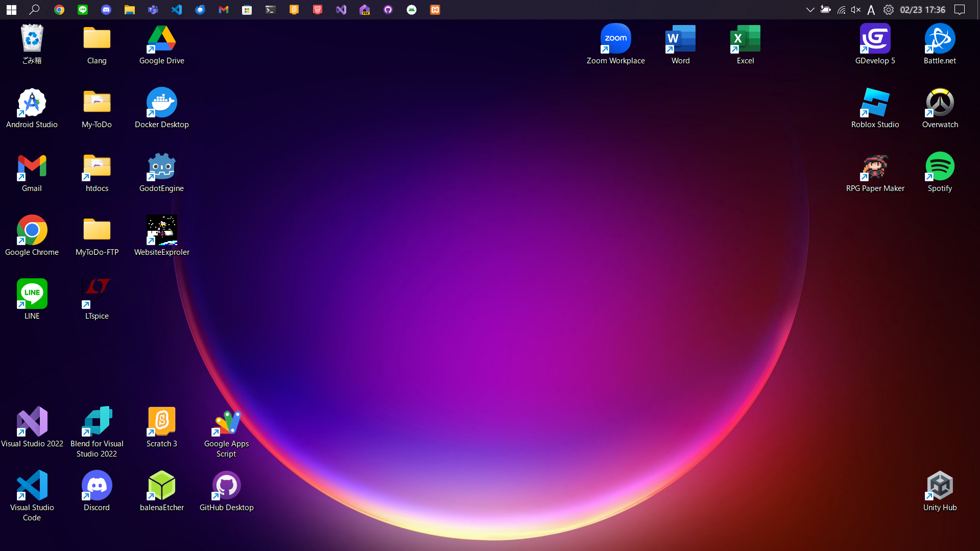Open the Wi-Fi network tray icon

tap(841, 10)
